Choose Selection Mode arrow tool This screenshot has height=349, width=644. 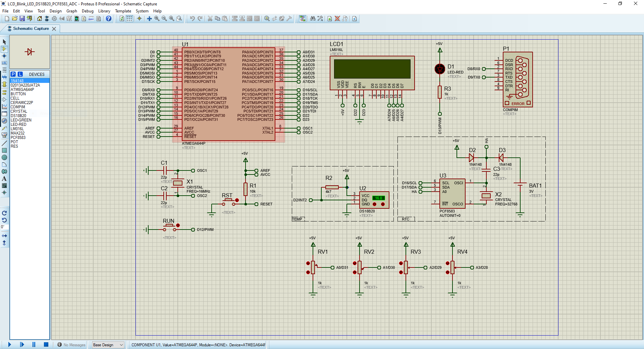pos(4,42)
